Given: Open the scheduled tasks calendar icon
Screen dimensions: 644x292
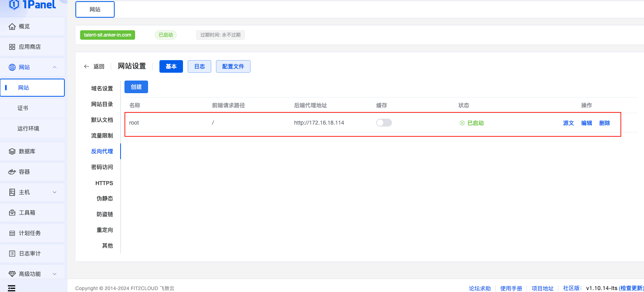Looking at the screenshot, I should click(x=12, y=233).
